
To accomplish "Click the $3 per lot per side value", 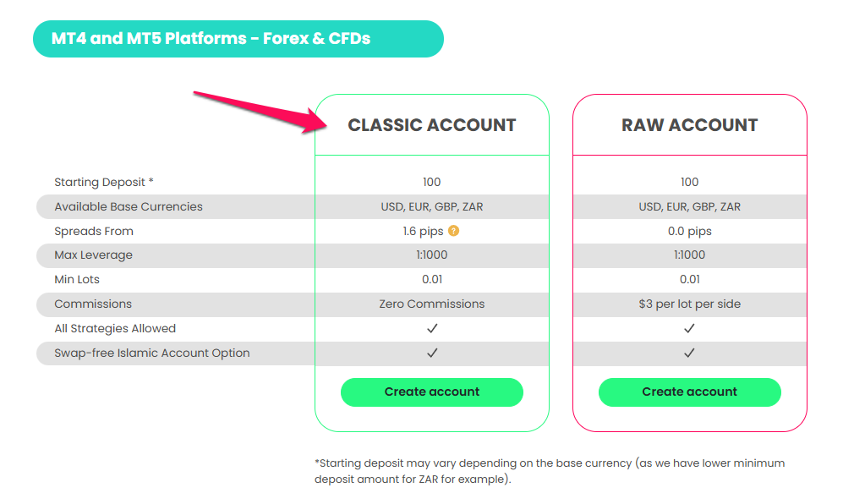I will (x=689, y=304).
